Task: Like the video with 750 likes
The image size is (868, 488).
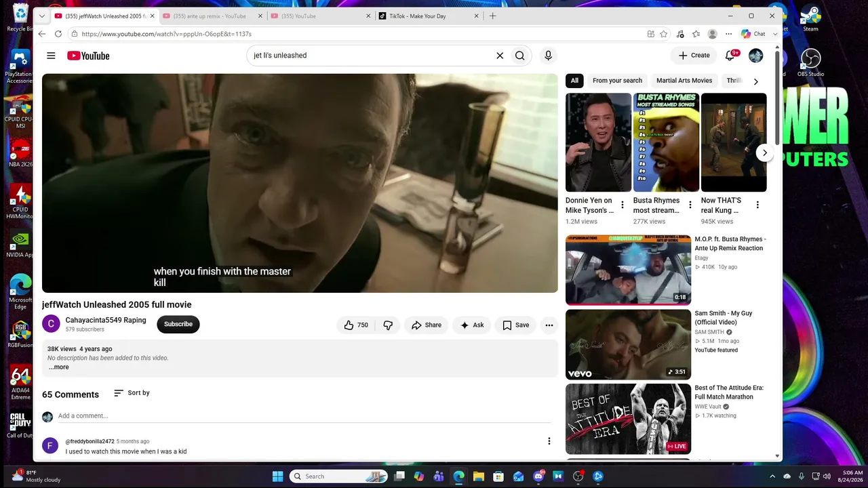Action: coord(355,325)
